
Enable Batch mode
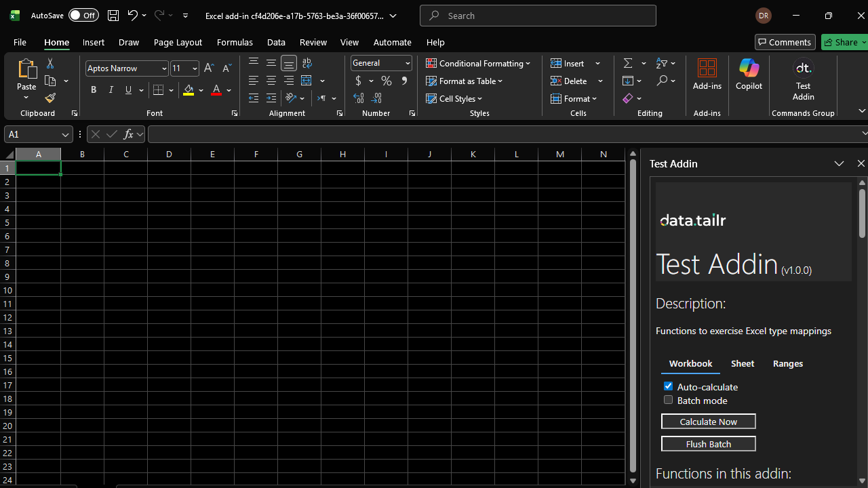[668, 399]
